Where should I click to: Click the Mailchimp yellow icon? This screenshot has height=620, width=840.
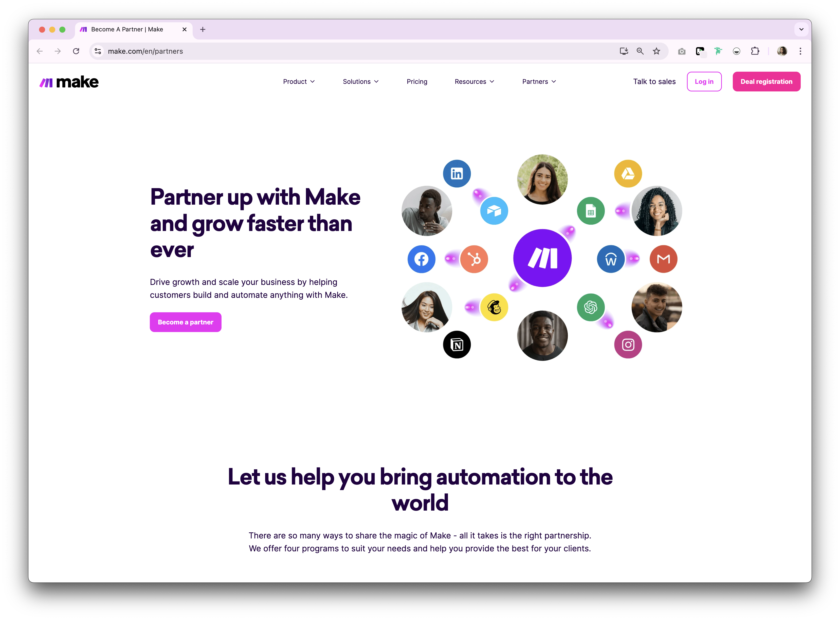(494, 307)
